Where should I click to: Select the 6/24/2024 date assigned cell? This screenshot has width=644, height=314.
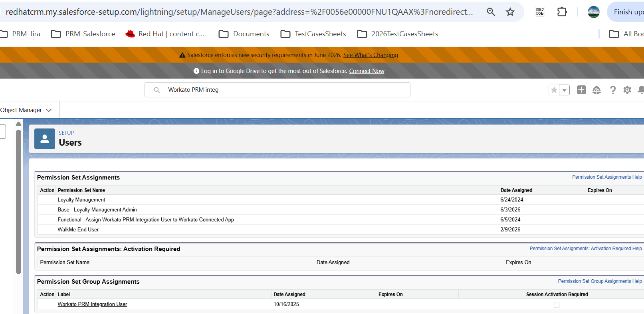click(x=511, y=200)
